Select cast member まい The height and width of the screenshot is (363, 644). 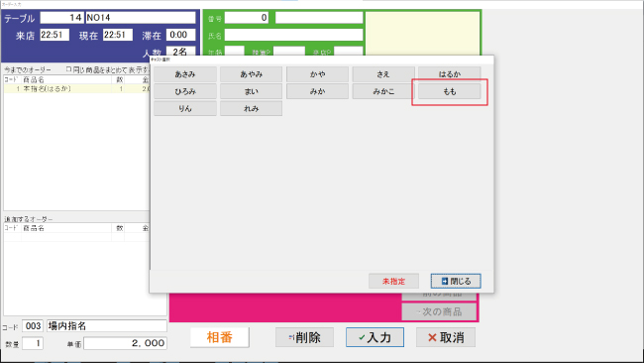pyautogui.click(x=251, y=91)
